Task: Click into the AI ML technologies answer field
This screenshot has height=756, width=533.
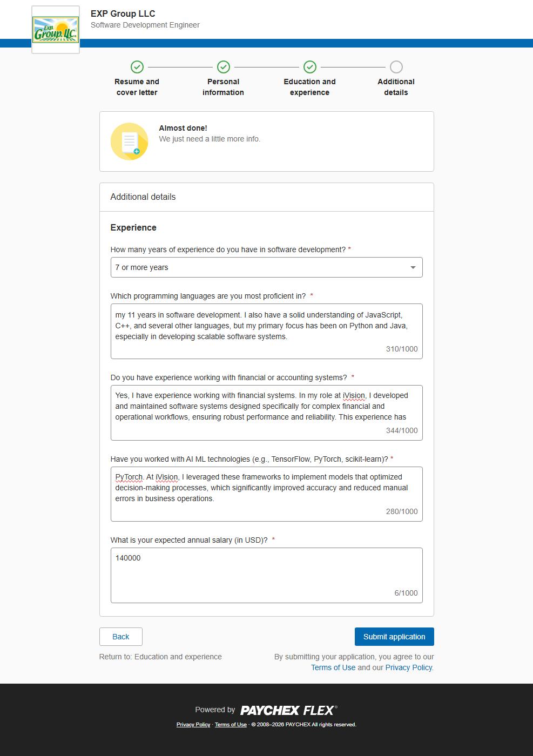Action: coord(266,488)
